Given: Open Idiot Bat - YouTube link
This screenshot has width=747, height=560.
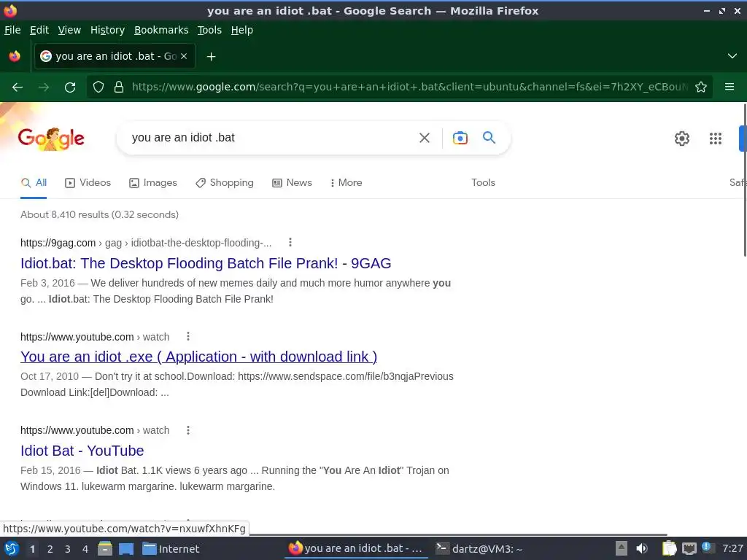Looking at the screenshot, I should (82, 451).
